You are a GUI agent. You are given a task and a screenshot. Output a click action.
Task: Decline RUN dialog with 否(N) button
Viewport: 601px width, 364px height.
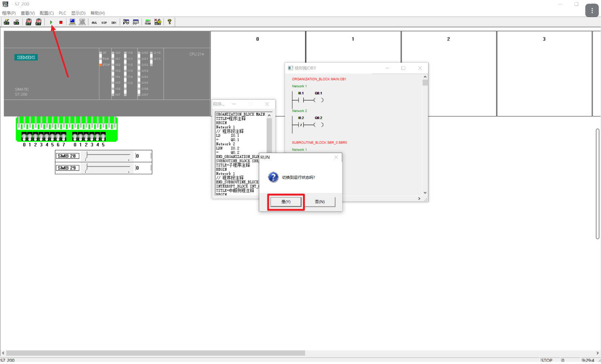click(320, 202)
